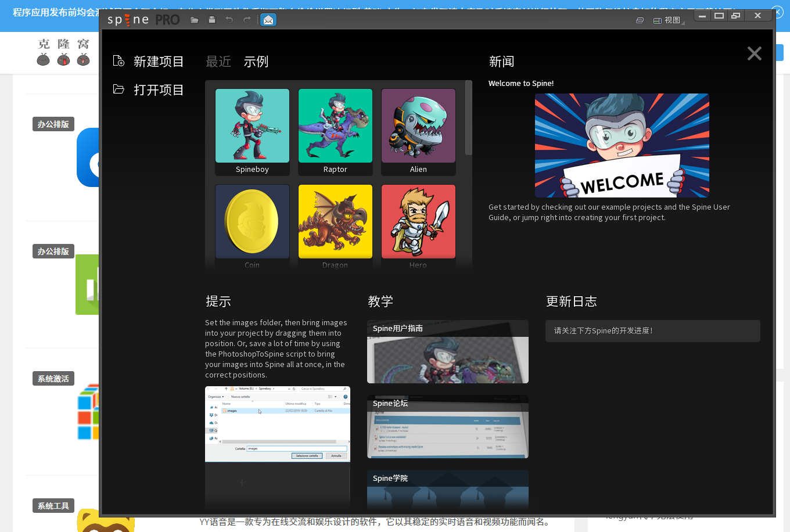Click the 克隆窝 site logo in the browser
Screen dimensions: 790x532
pos(63,52)
